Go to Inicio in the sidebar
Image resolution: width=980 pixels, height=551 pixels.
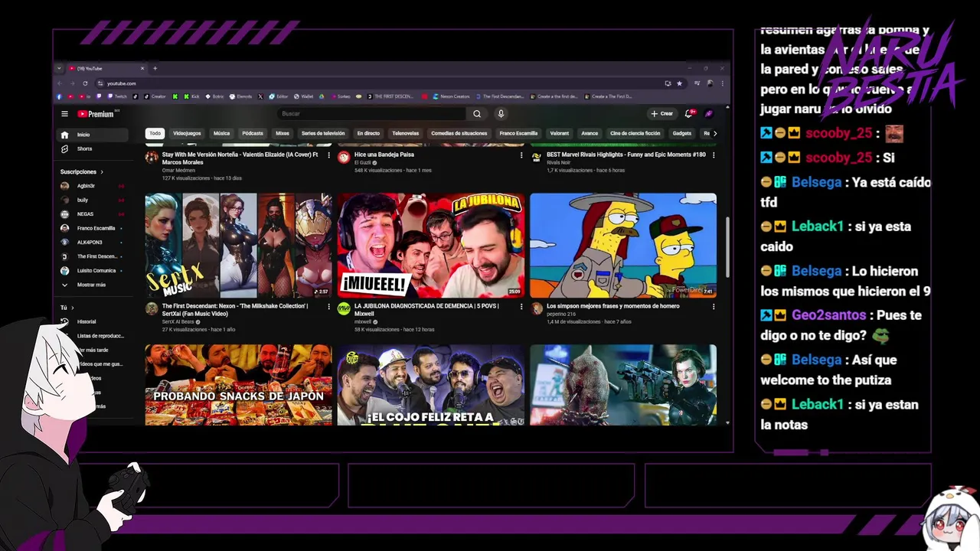pos(94,135)
